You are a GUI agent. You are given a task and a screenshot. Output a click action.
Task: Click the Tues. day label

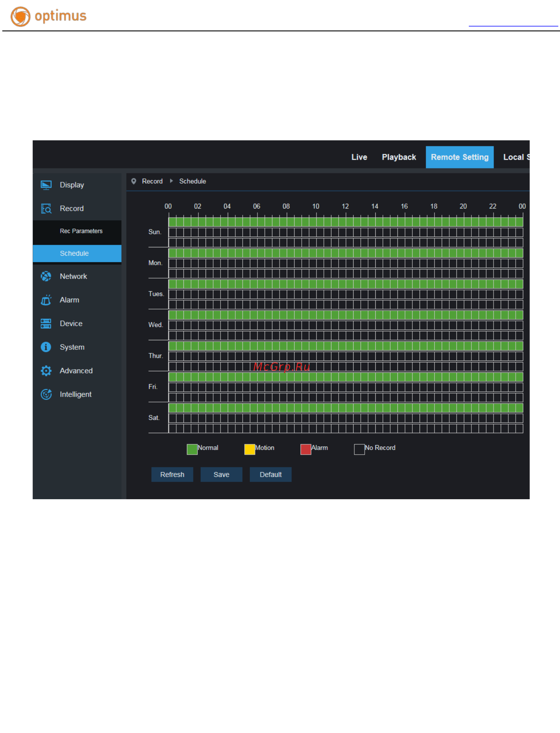[x=156, y=294]
